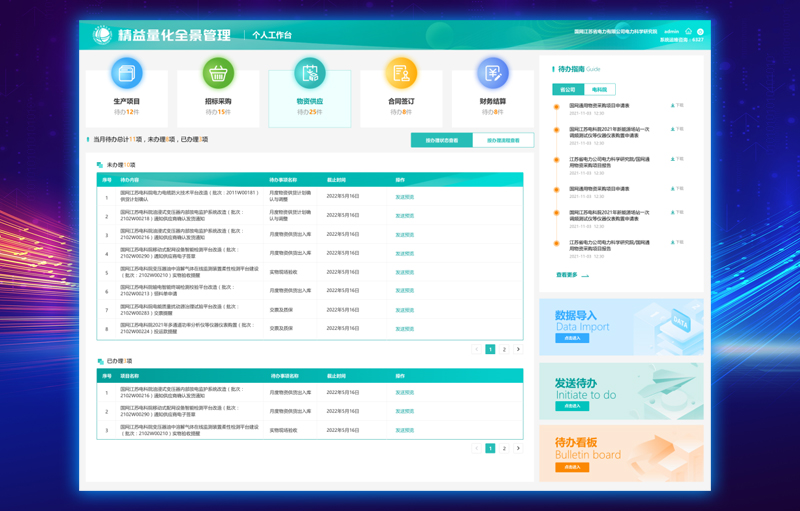Go to next page in pending table
The image size is (800, 511).
point(518,350)
